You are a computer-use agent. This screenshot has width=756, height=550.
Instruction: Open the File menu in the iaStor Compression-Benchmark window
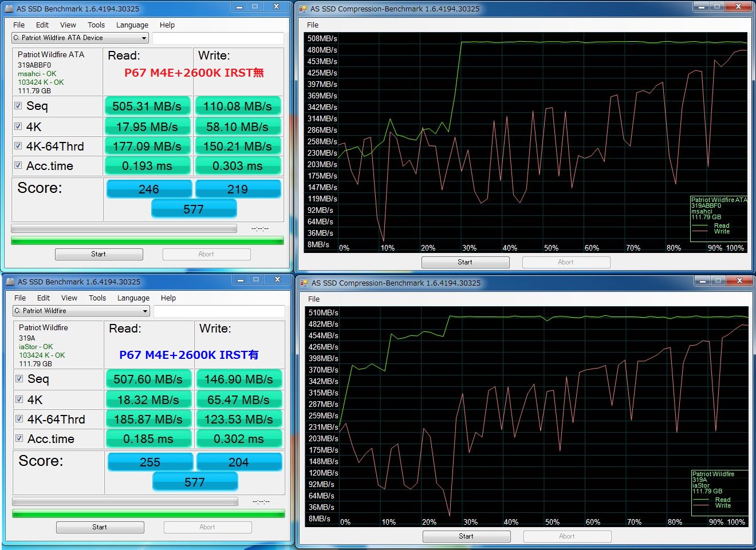[x=314, y=299]
